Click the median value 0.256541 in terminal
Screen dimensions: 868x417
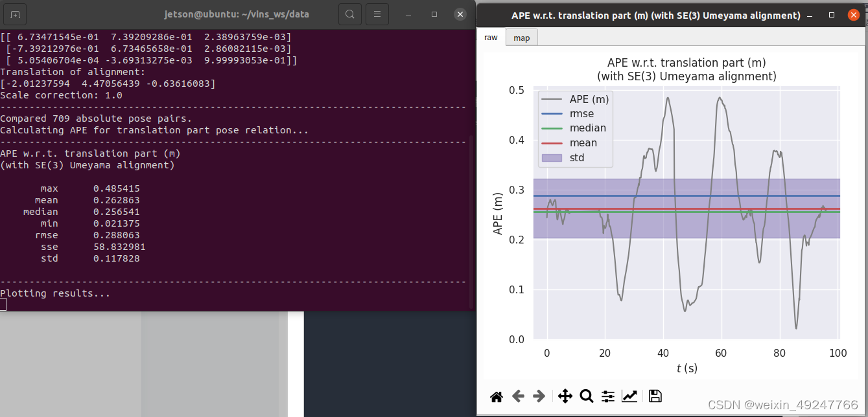pos(117,212)
